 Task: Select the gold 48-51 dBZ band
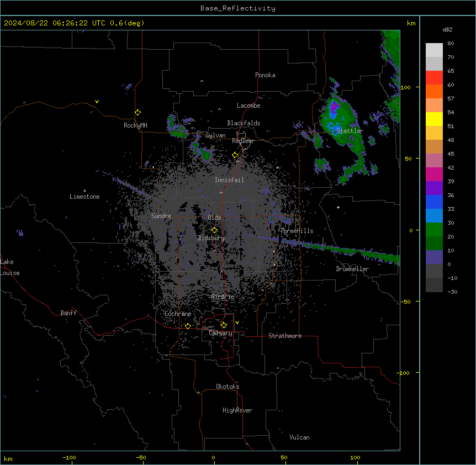pos(434,133)
